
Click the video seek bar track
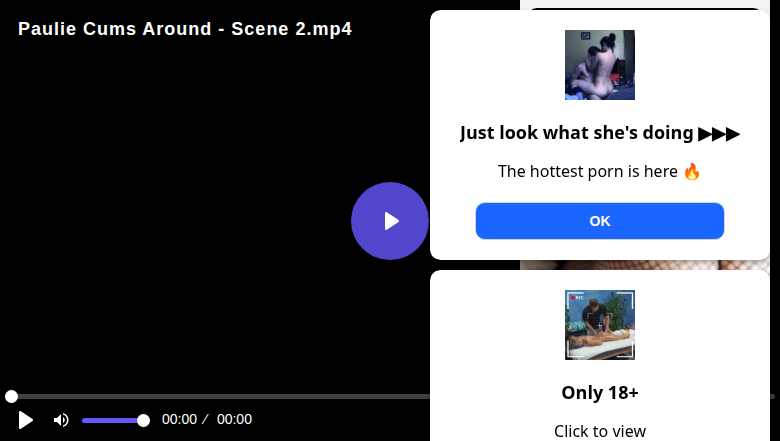point(220,397)
